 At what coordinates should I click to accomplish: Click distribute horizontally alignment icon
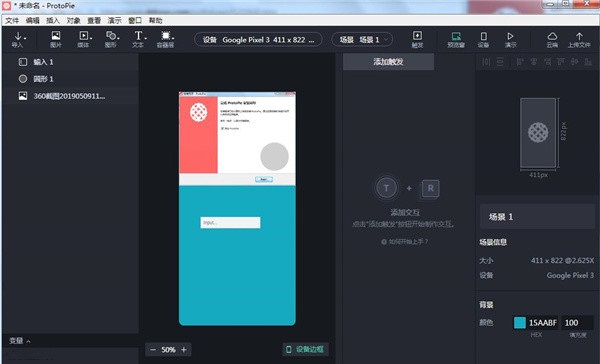point(486,62)
